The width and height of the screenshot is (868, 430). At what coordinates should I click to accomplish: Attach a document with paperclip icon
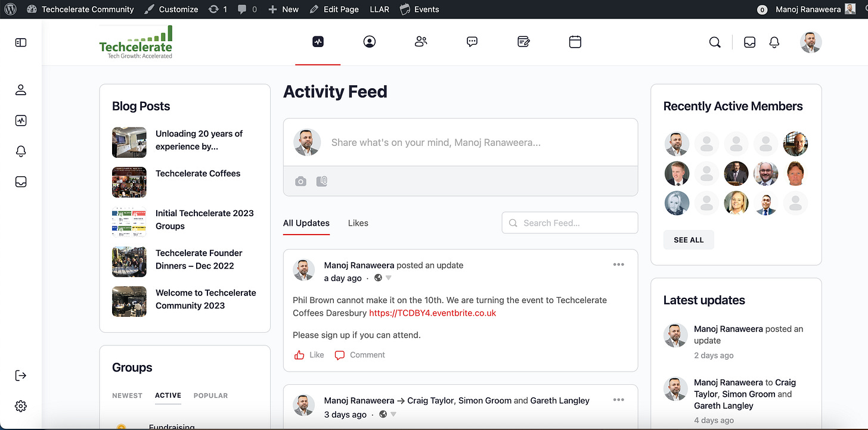click(322, 181)
